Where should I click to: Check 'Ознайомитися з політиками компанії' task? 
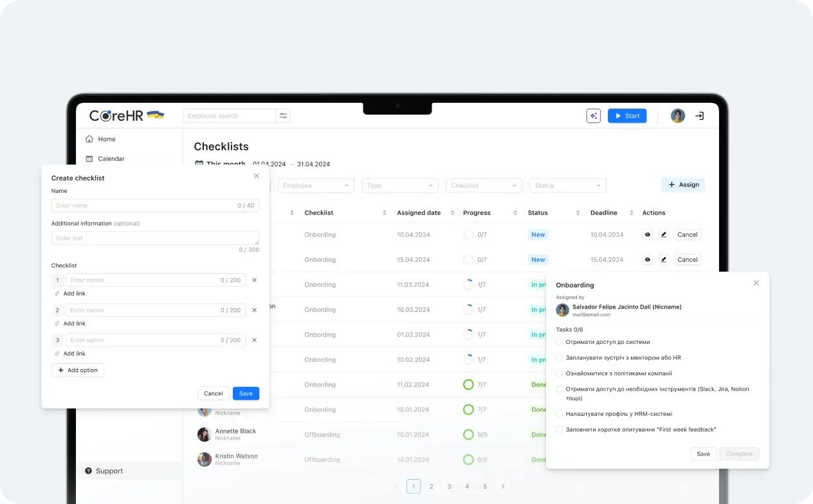coord(560,373)
